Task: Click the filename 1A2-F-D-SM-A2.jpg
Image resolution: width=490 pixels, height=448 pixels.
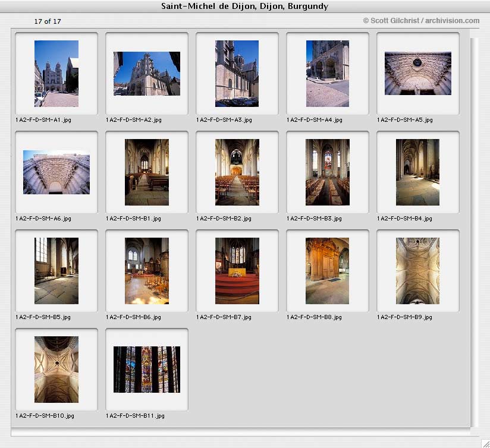Action: coord(134,120)
